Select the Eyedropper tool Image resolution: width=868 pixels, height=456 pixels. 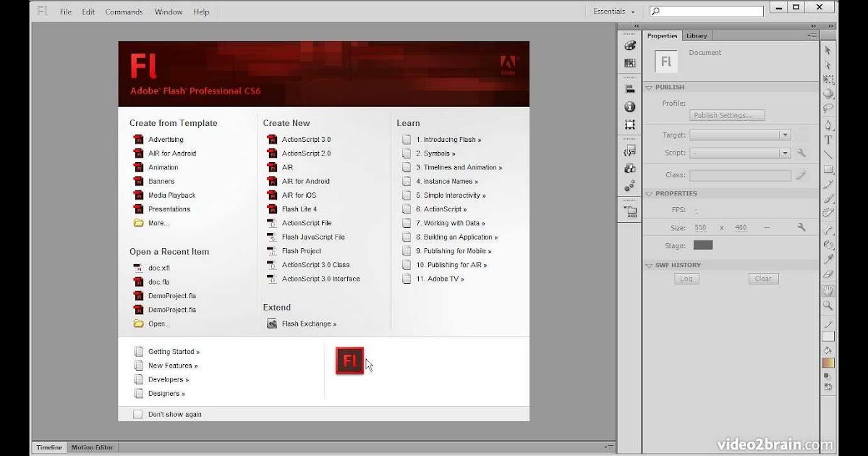[828, 259]
